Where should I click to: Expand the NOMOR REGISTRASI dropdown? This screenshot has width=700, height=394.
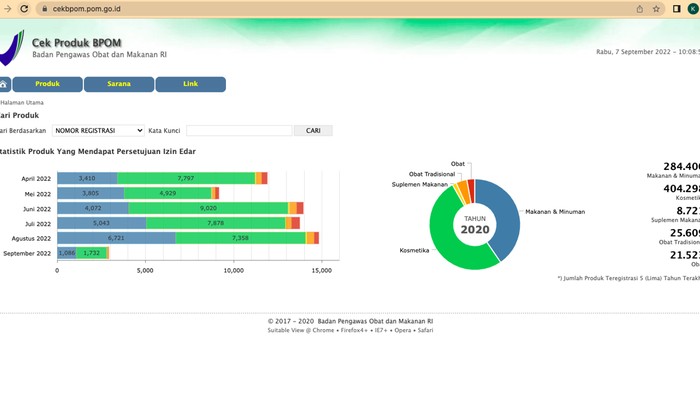pos(98,130)
